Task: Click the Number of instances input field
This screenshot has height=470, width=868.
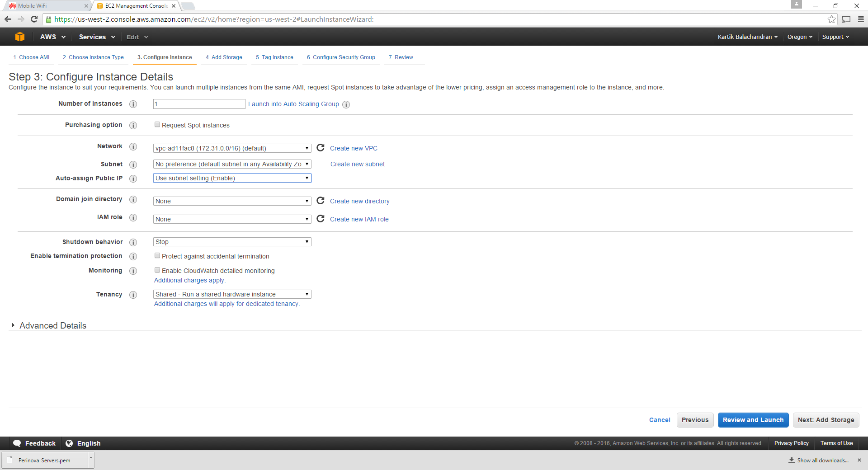Action: pos(199,104)
